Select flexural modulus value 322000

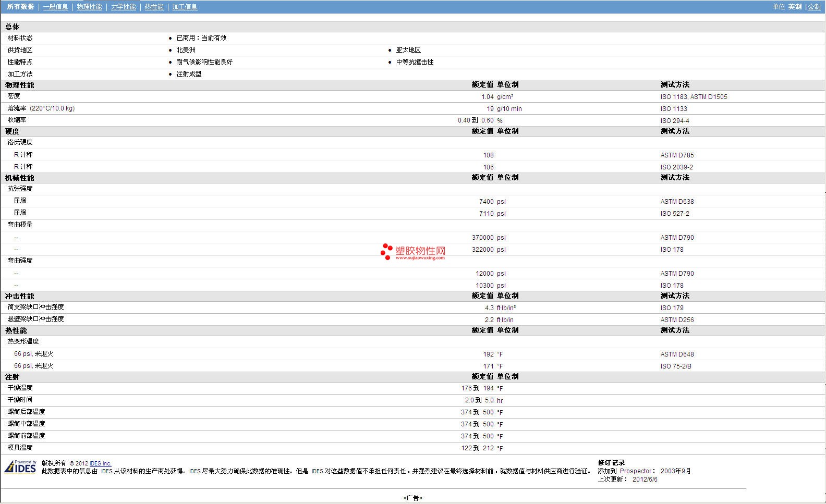[x=483, y=250]
